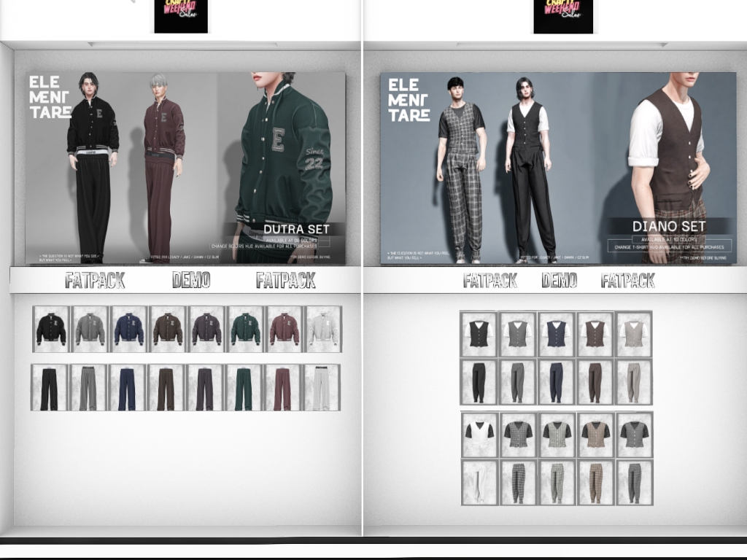Open the Dutra Set advertisement poster
This screenshot has width=747, height=560.
click(x=185, y=168)
